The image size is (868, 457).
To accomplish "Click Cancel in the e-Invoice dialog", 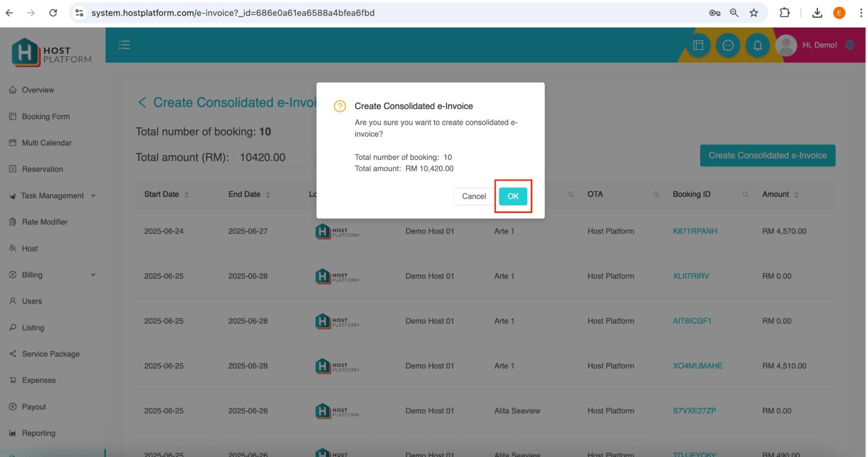I will [474, 196].
